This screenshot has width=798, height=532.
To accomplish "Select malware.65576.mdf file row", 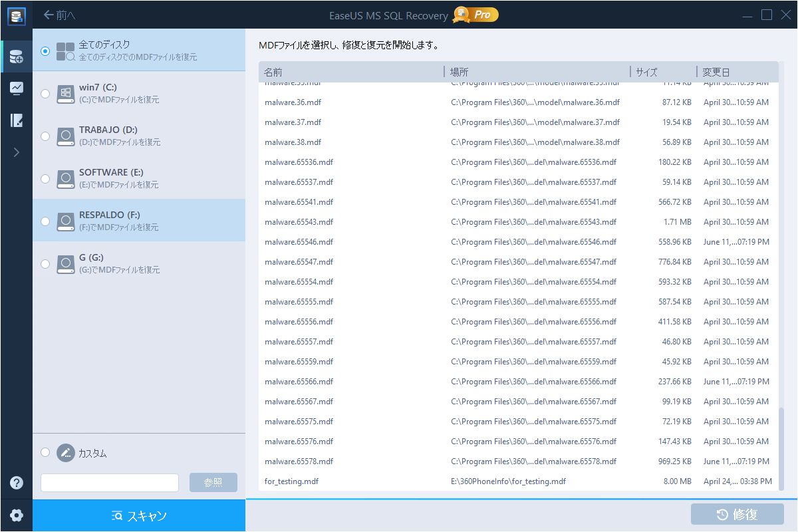I will click(x=518, y=442).
